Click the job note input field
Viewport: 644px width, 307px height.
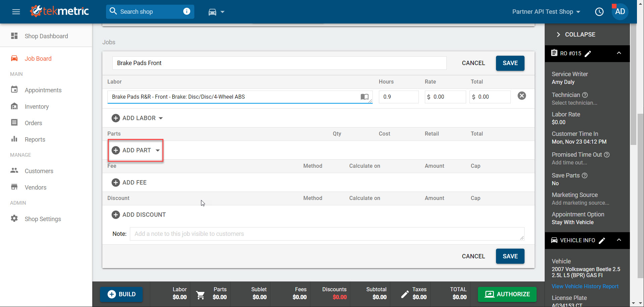coord(327,234)
